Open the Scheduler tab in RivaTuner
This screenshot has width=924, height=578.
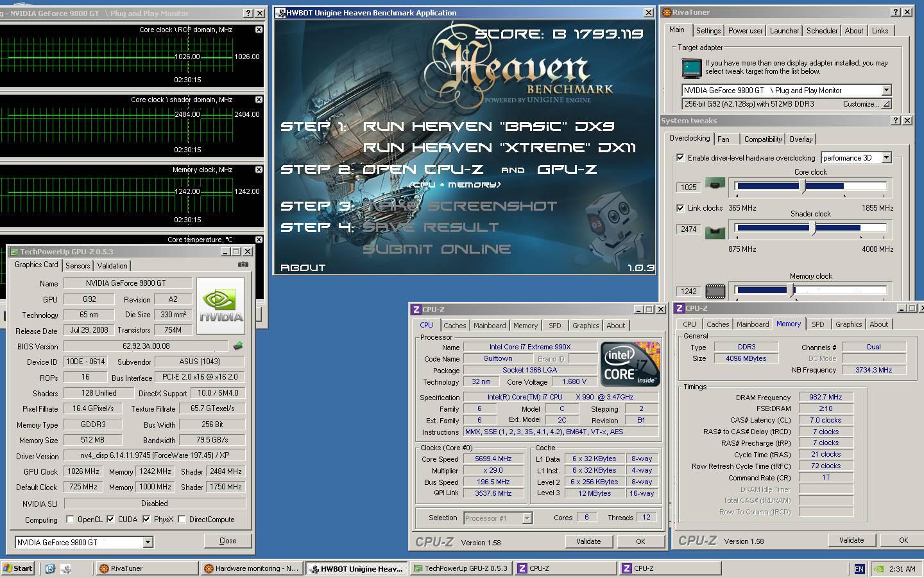click(822, 31)
